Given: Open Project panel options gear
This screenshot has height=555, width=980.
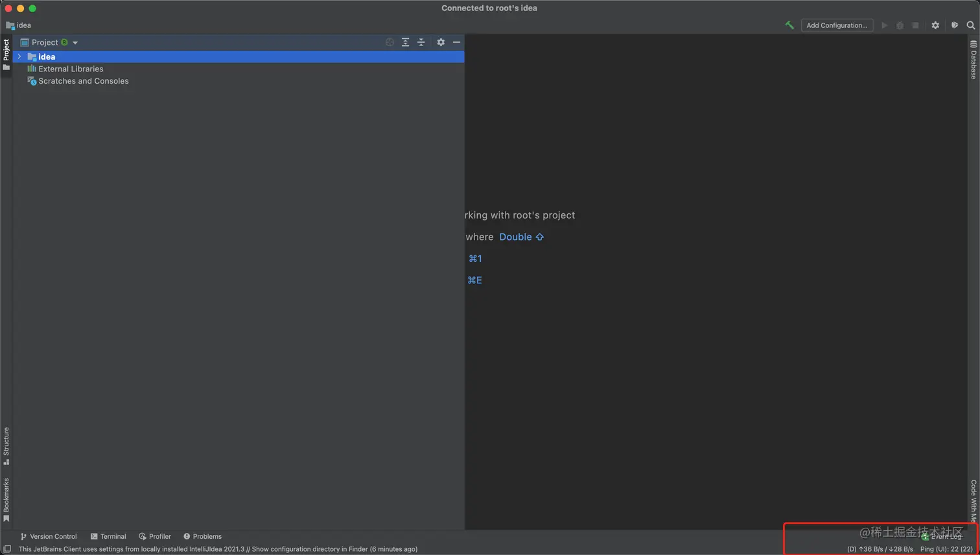Looking at the screenshot, I should [x=441, y=42].
